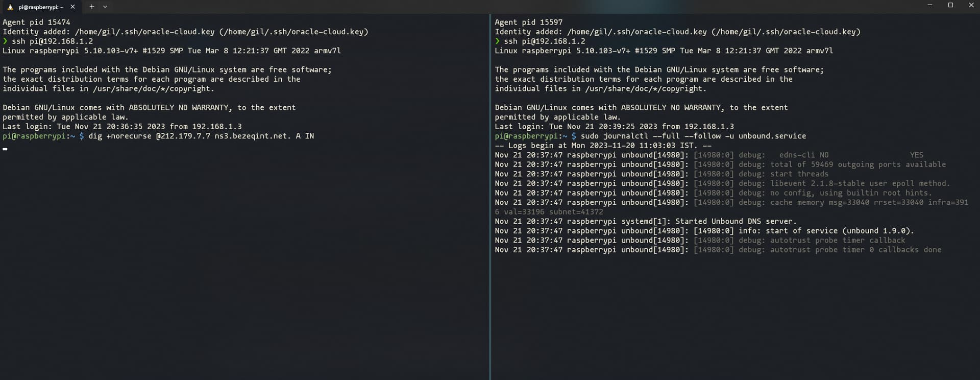Click the /usr/share/doc/*/copyright path in left pane
This screenshot has width=980, height=380.
coord(154,89)
